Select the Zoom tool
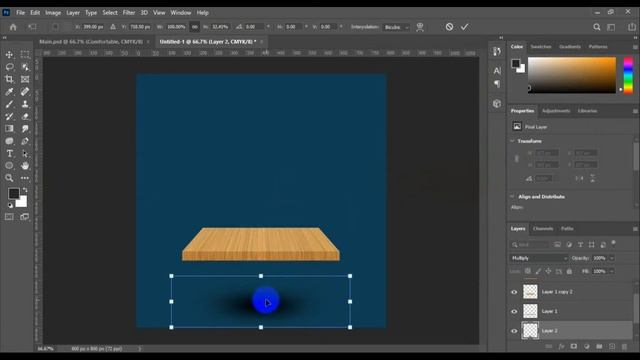The image size is (640, 360). tap(9, 178)
